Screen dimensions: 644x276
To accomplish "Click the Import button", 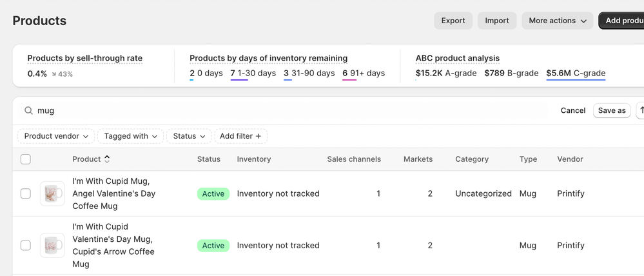I will [x=497, y=21].
